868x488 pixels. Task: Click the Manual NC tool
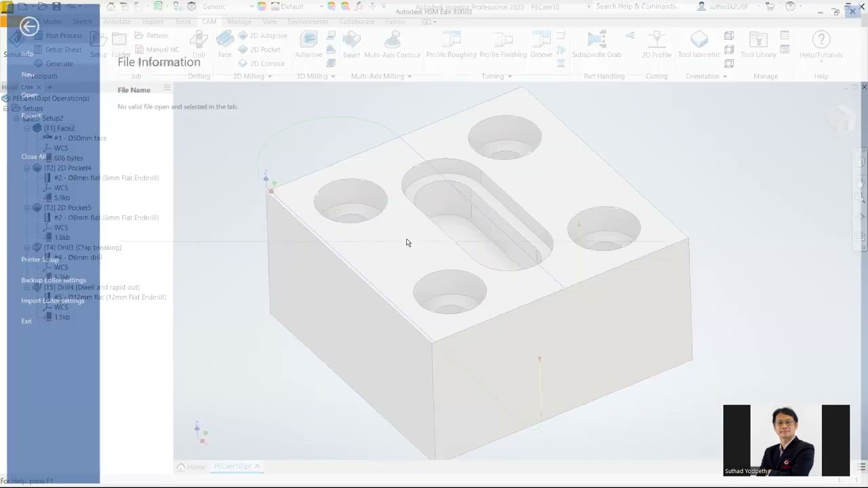click(x=157, y=49)
